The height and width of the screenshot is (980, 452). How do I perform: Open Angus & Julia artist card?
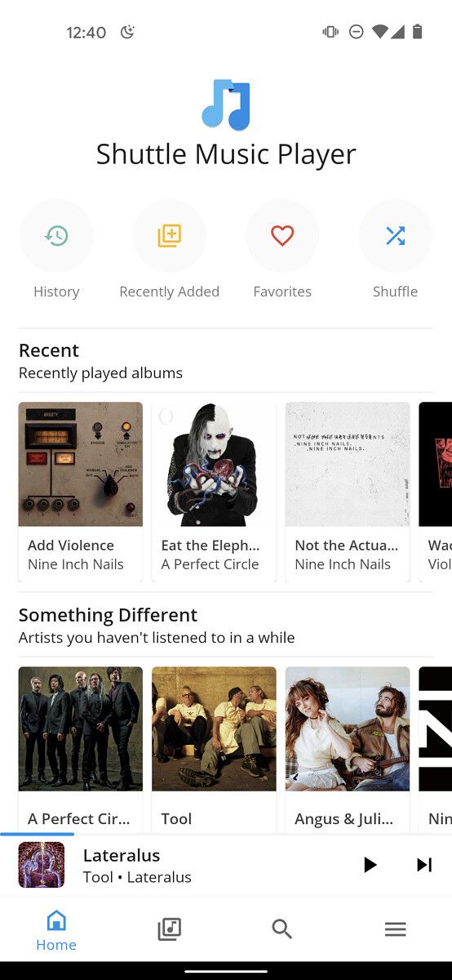click(348, 749)
